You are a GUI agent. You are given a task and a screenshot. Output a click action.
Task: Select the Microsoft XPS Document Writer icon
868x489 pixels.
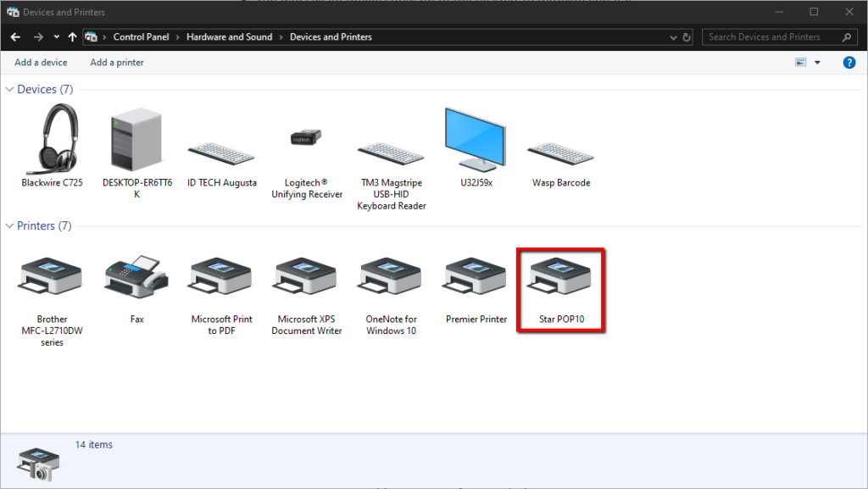pos(306,277)
